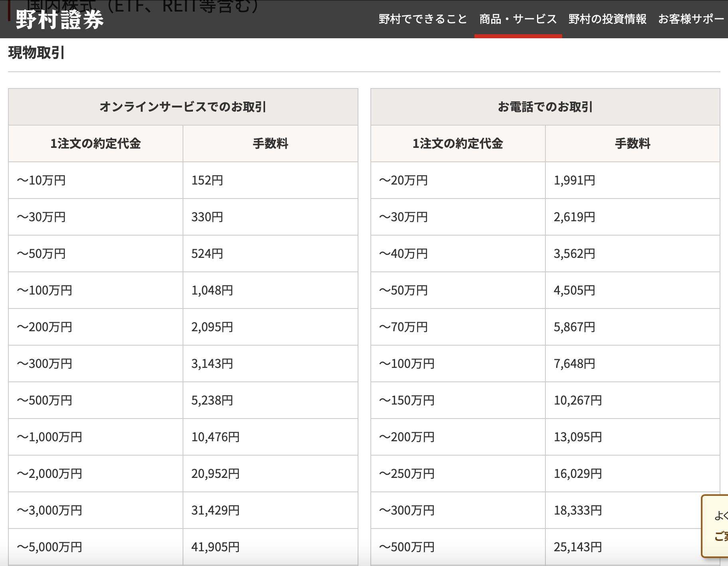Viewport: 728px width, 566px height.
Task: Select the 16,029円 fee cell
Action: pyautogui.click(x=633, y=474)
